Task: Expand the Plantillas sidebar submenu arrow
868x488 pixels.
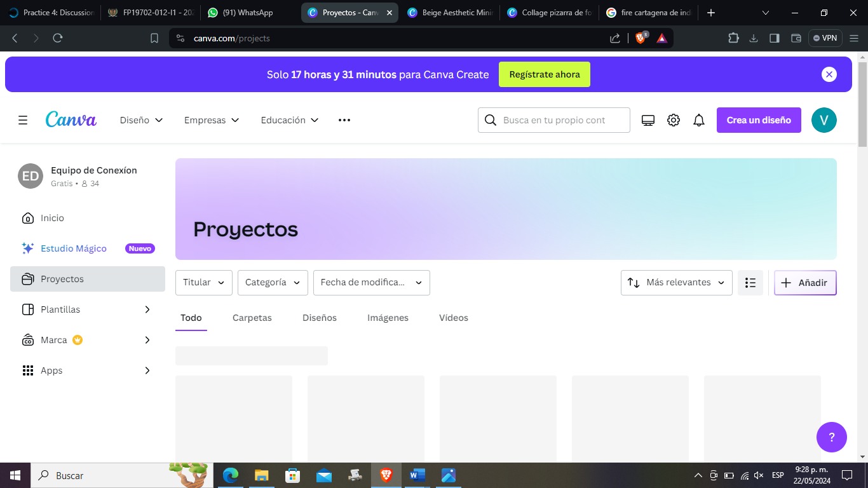Action: pyautogui.click(x=147, y=309)
